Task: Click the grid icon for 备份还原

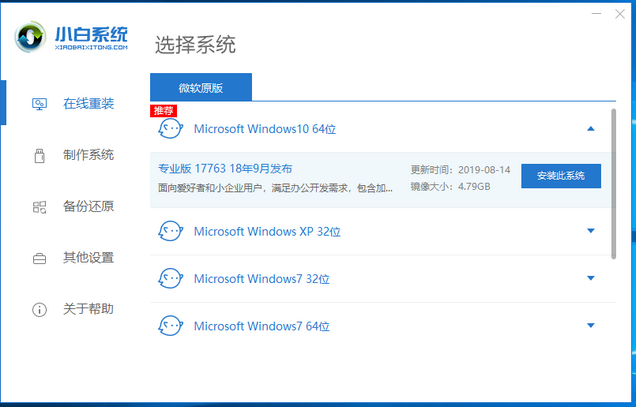Action: (x=40, y=207)
